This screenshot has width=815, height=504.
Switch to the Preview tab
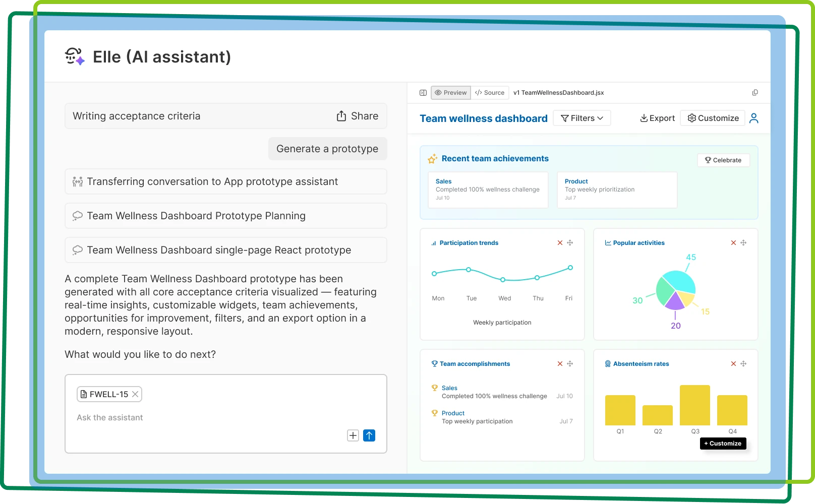click(450, 92)
